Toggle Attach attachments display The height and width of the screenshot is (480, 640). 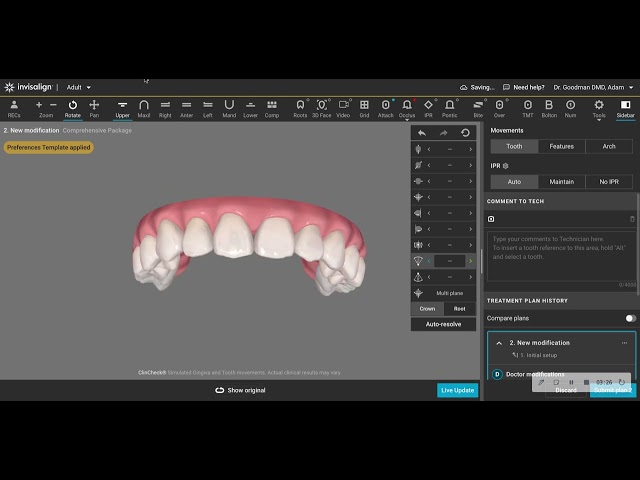(x=386, y=109)
